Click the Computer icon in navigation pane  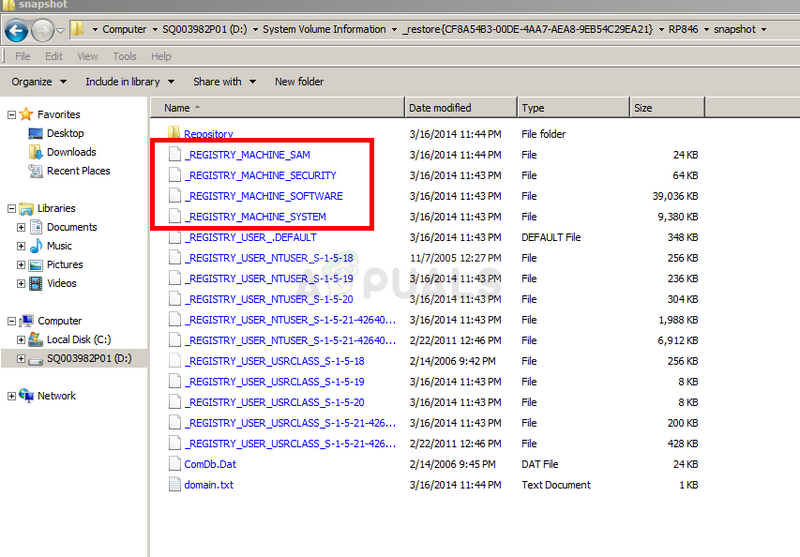pos(26,321)
